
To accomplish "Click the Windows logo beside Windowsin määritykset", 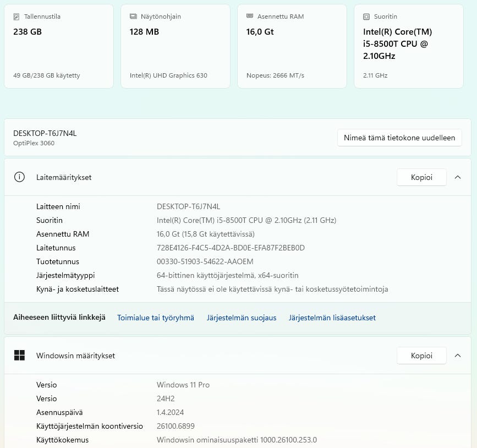I will click(x=19, y=355).
